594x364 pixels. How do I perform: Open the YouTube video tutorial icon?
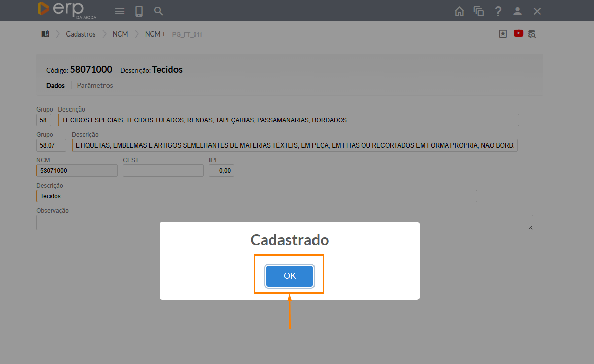[518, 33]
